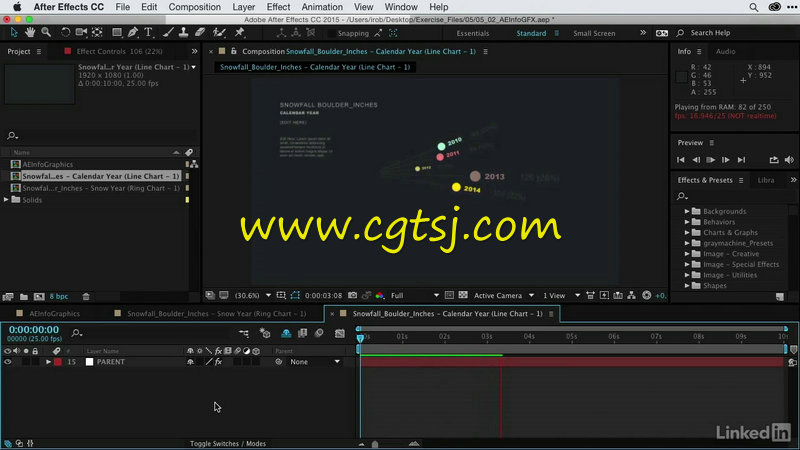Switch to the AEInfoGraphics timeline tab
The width and height of the screenshot is (800, 450).
54,313
